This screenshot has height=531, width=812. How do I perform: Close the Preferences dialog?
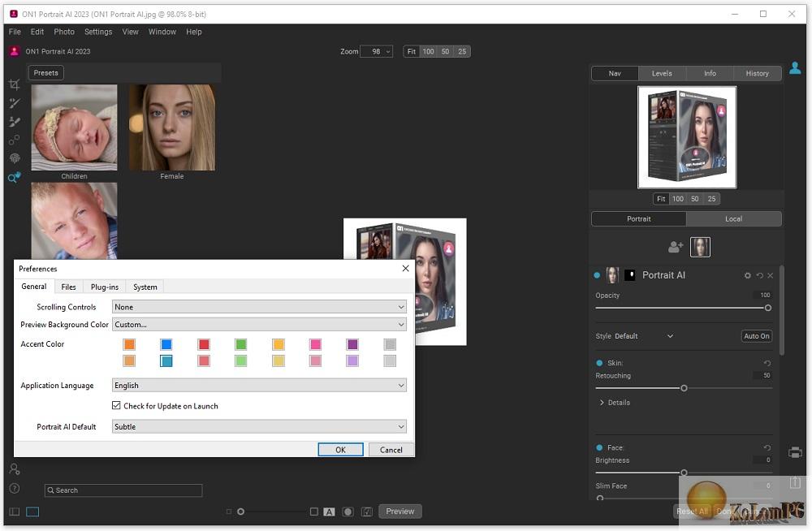[x=405, y=269]
